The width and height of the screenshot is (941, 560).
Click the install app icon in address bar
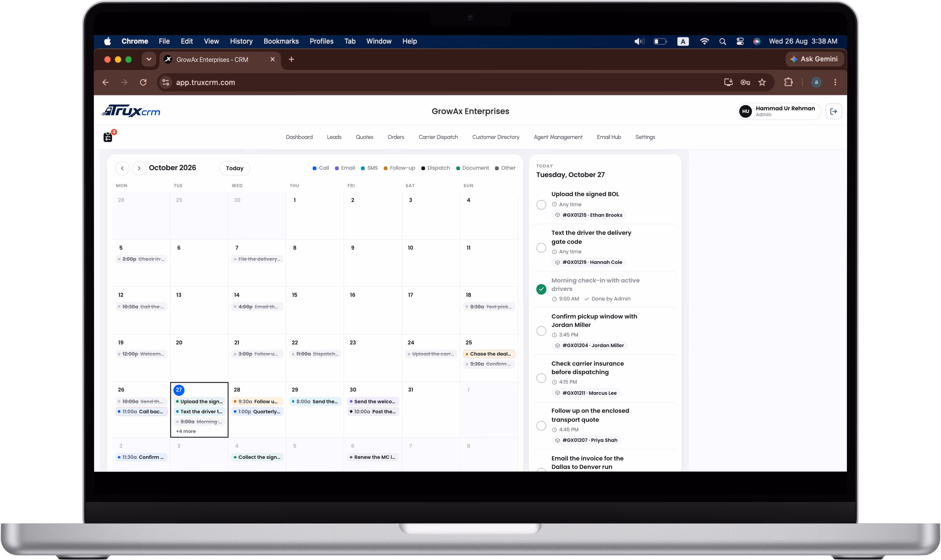[728, 82]
